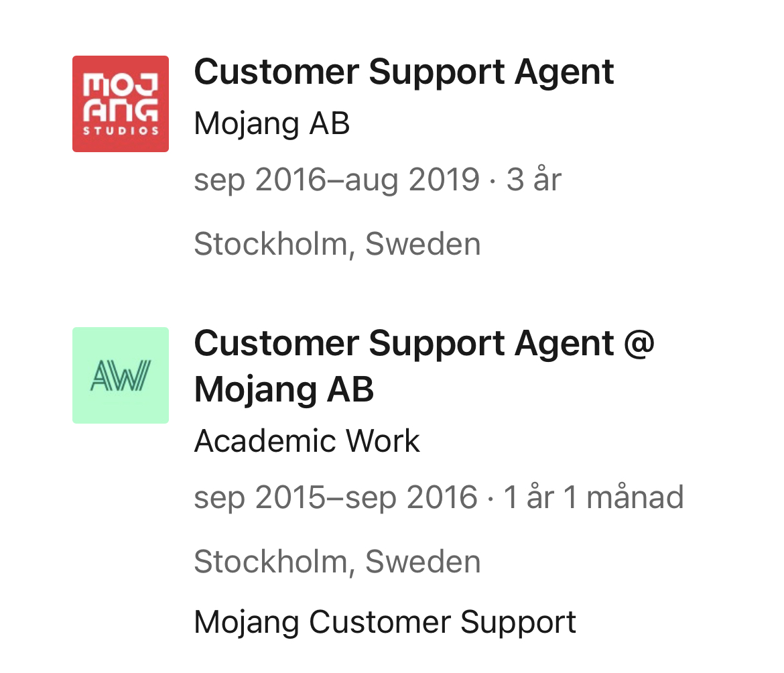
Task: Click Stockholm, Sweden under Academic Work
Action: (338, 562)
